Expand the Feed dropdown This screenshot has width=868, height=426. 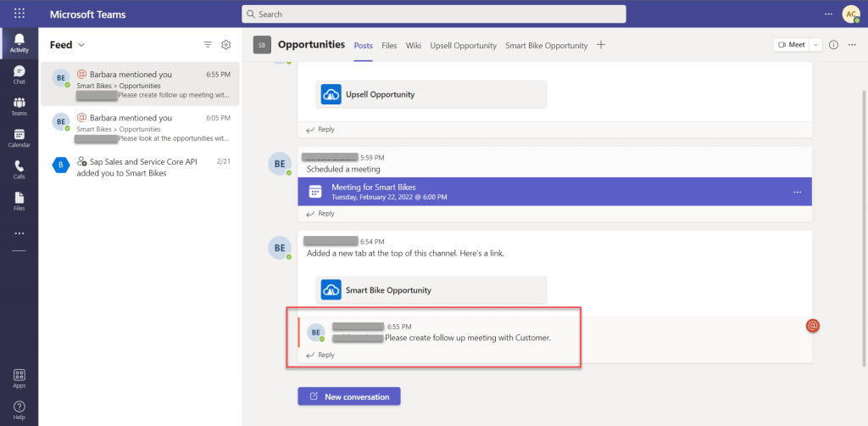click(81, 45)
